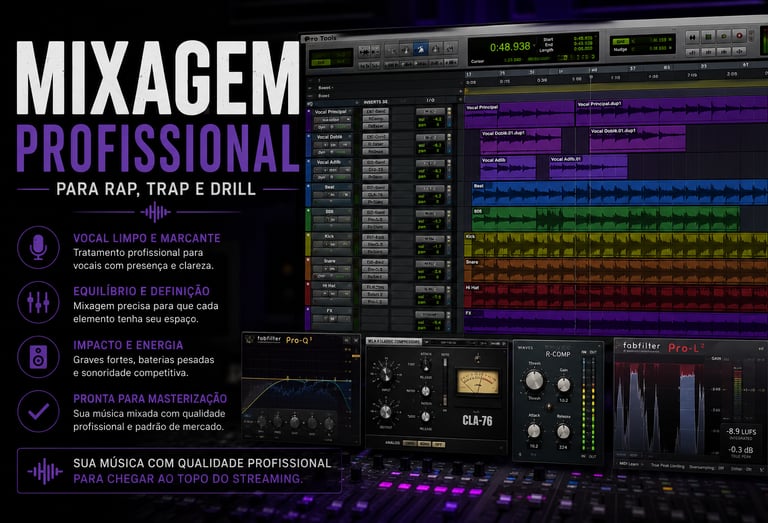Screen dimensions: 768x523
Task: Select the Vocal Principal track name
Action: [331, 112]
